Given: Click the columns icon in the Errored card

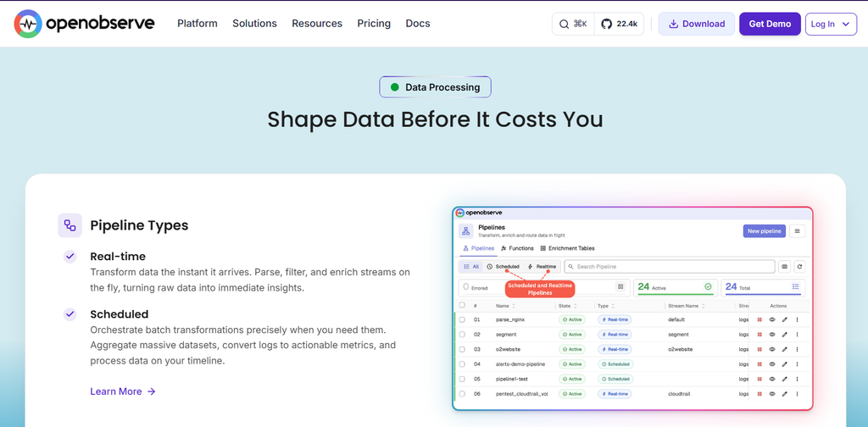Looking at the screenshot, I should [x=620, y=286].
